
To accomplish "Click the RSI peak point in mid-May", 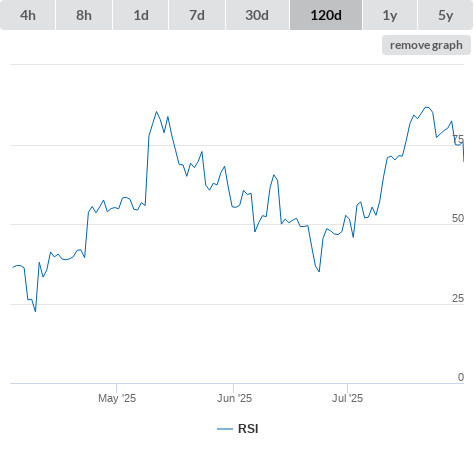I will click(156, 112).
